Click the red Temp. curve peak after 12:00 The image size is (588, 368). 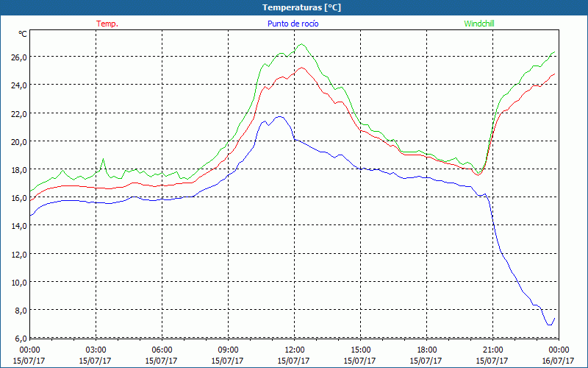click(x=301, y=68)
